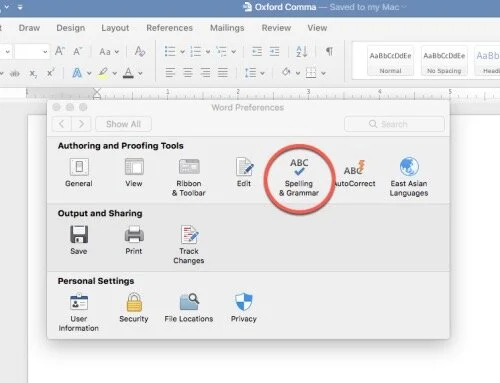The width and height of the screenshot is (500, 383).
Task: Open Privacy preferences
Action: pos(244,308)
